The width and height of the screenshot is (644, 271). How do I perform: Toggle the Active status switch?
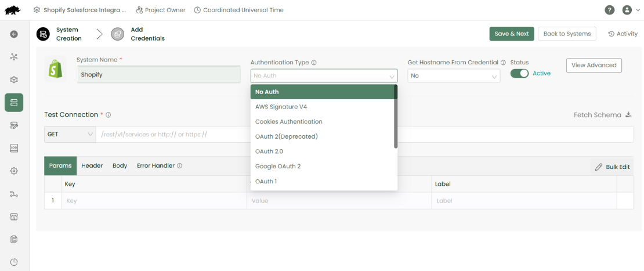[x=520, y=73]
